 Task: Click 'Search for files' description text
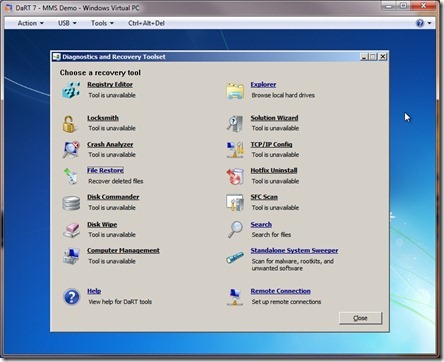pos(271,235)
